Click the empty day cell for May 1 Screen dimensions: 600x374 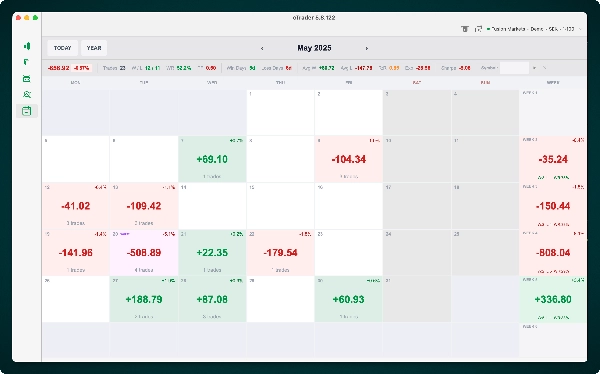coord(280,113)
